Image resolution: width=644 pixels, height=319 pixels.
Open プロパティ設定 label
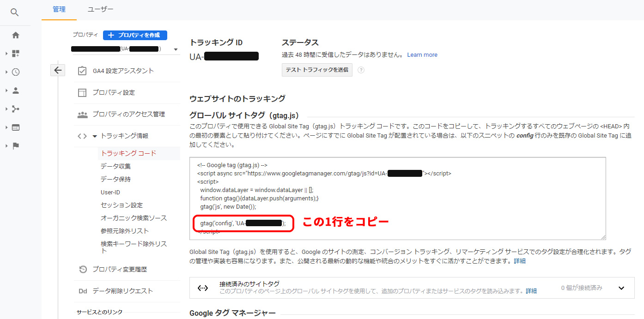click(114, 92)
